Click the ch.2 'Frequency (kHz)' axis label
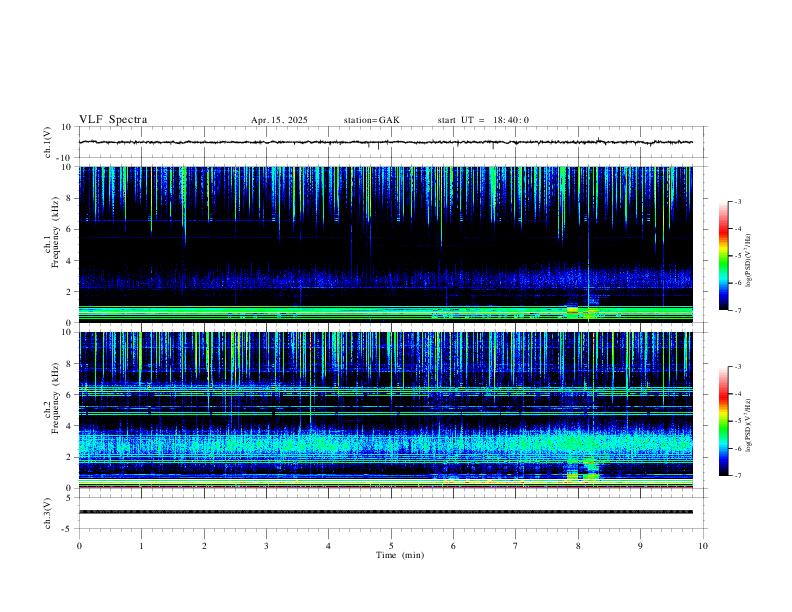 pyautogui.click(x=56, y=398)
